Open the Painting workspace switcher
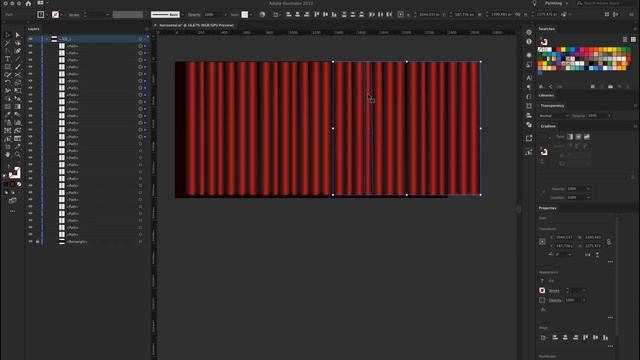 (x=556, y=3)
